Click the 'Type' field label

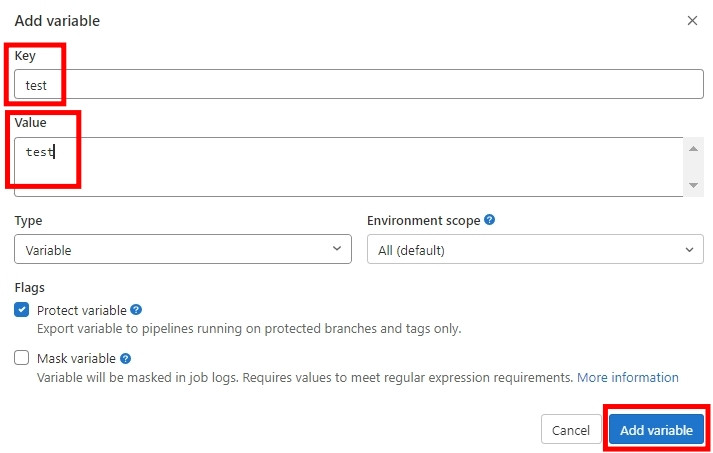pyautogui.click(x=28, y=220)
